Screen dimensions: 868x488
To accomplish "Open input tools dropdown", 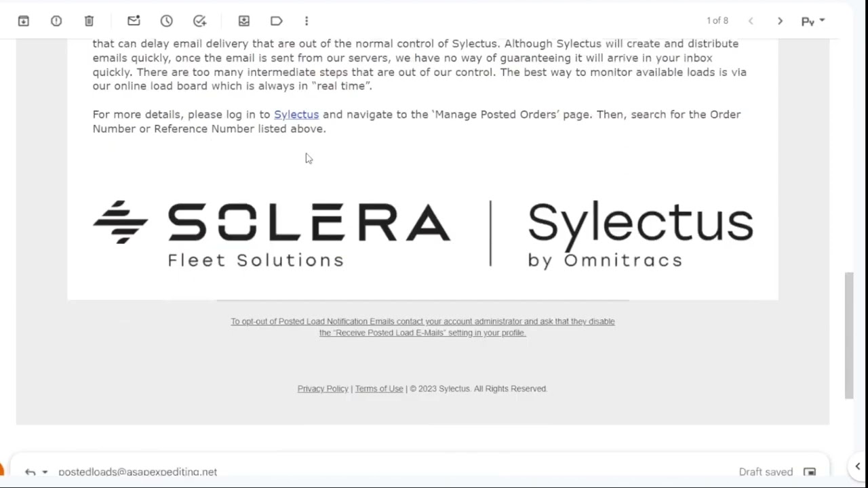I will click(x=813, y=21).
